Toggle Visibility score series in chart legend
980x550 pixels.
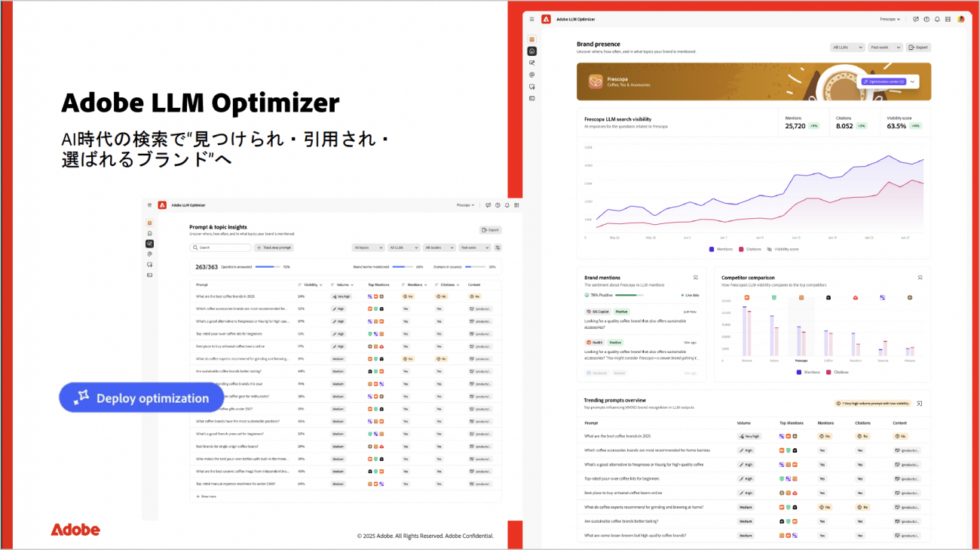click(x=782, y=249)
